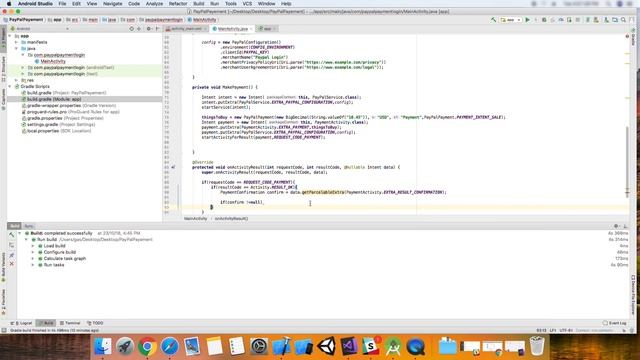The width and height of the screenshot is (640, 360).
Task: Open the project panel gear settings
Action: tap(149, 29)
